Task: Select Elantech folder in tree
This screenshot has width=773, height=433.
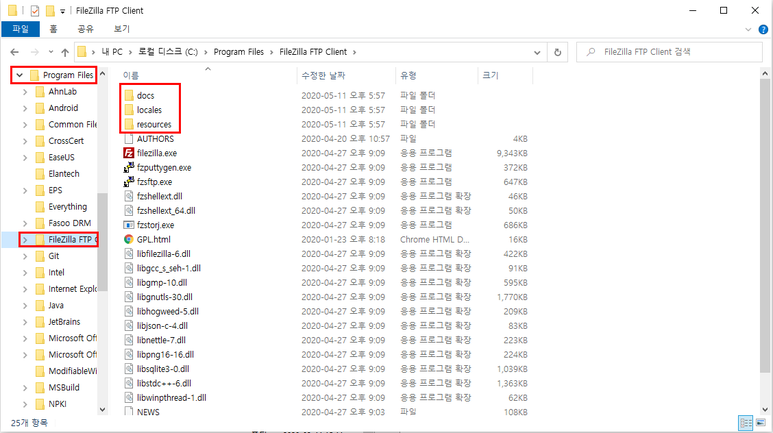Action: (x=64, y=174)
